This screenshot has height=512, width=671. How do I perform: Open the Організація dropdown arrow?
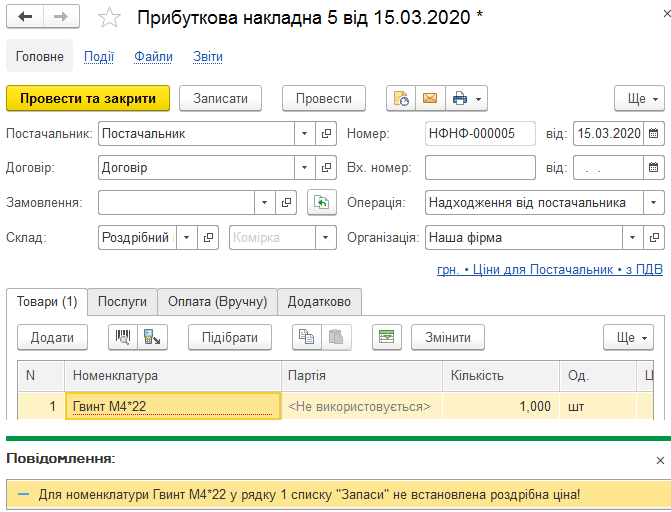[632, 237]
